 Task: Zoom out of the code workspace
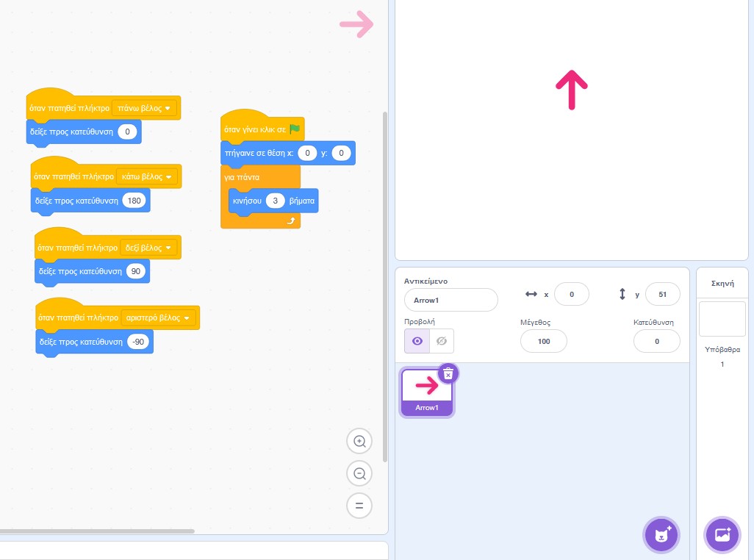click(x=359, y=473)
